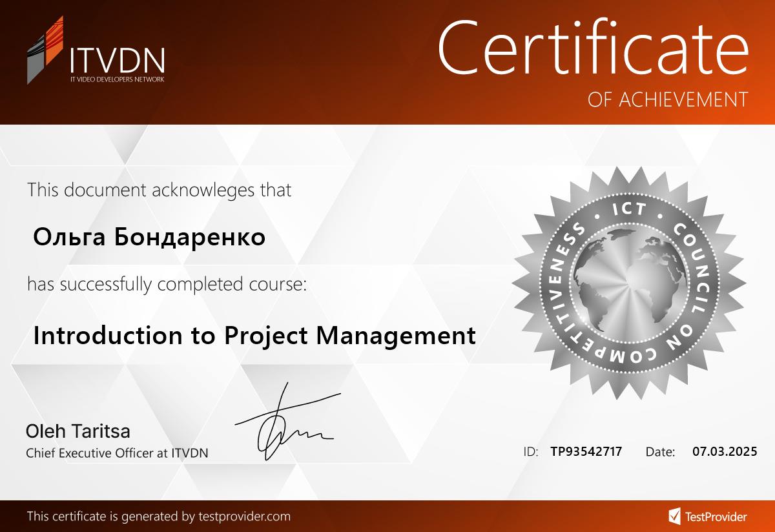Select the recipient name Ольга Бондаренко
This screenshot has height=532, width=775.
click(x=149, y=238)
